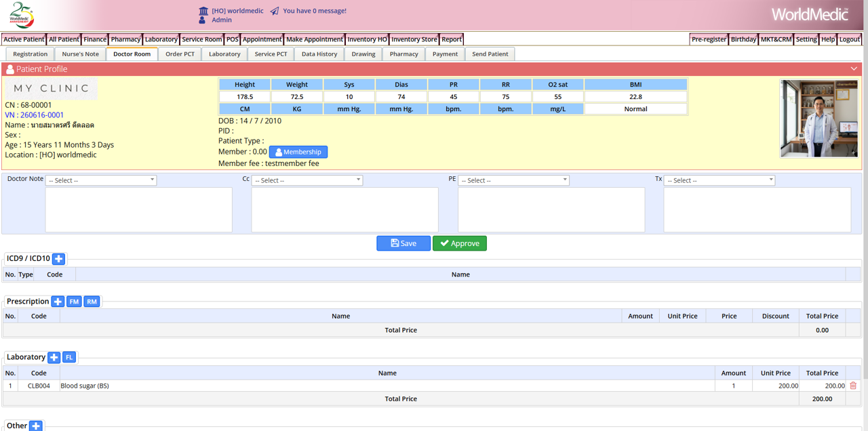Click the RM button in Prescription
Screen dimensions: 868x431
click(92, 302)
